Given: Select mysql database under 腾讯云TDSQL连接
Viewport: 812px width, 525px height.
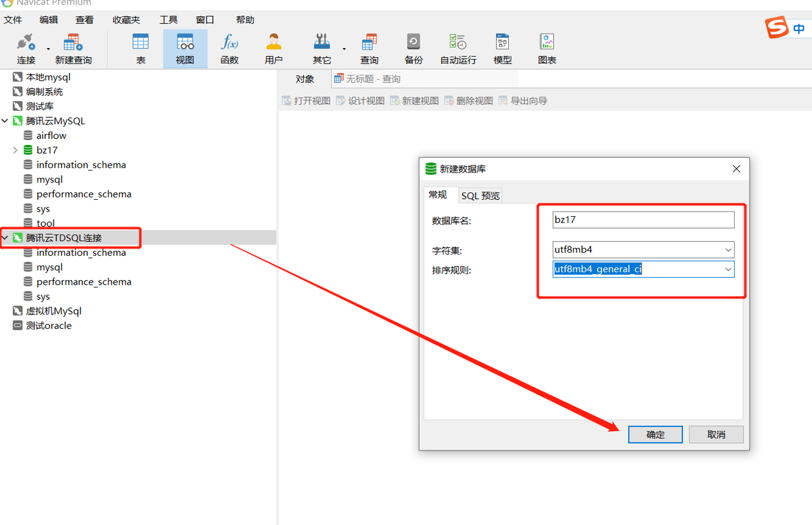Looking at the screenshot, I should pos(50,267).
